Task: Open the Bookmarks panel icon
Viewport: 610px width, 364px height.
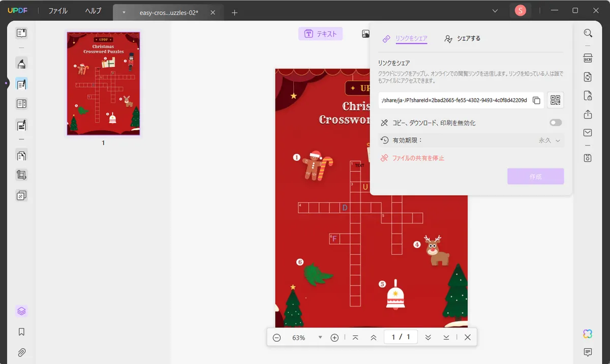Action: coord(21,331)
